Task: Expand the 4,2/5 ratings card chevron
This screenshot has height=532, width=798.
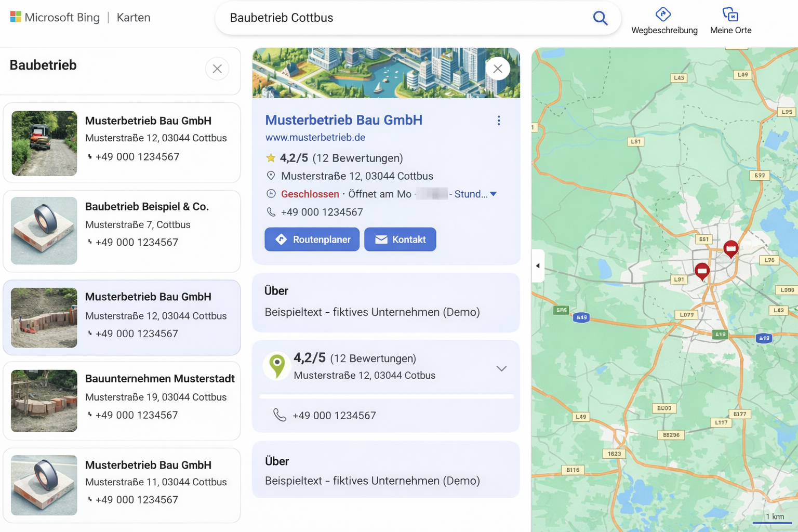Action: point(501,368)
